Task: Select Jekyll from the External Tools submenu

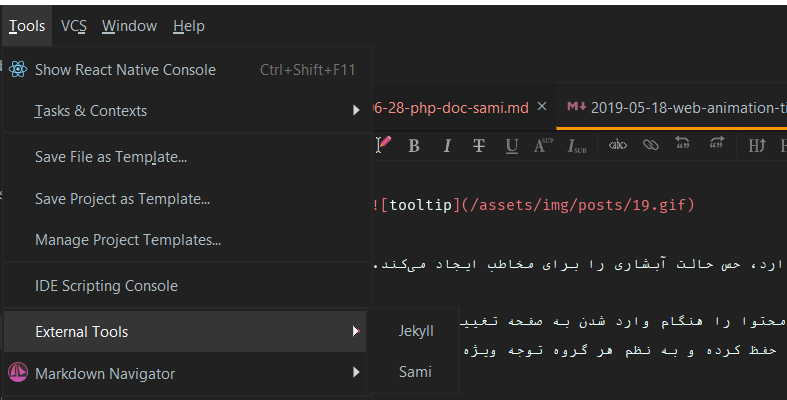Action: click(x=416, y=331)
